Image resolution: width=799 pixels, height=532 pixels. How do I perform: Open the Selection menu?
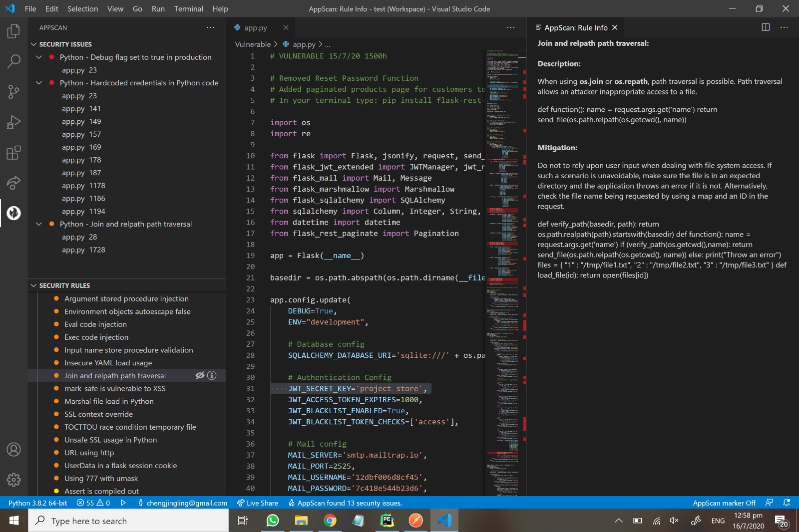tap(83, 8)
